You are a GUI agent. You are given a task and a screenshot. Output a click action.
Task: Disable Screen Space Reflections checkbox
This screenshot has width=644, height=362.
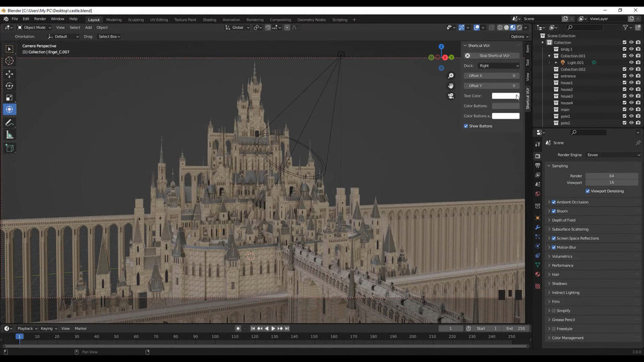(554, 238)
